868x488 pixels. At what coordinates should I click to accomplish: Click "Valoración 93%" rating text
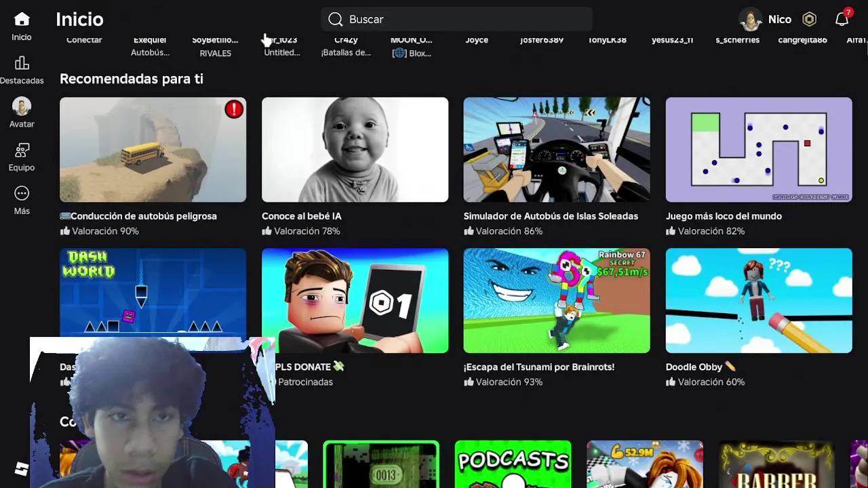click(509, 382)
